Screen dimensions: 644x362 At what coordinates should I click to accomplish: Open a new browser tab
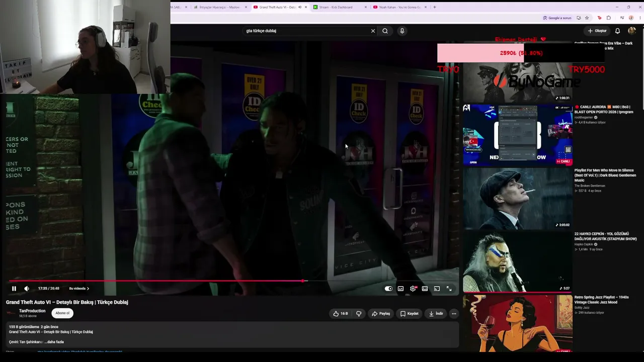point(435,7)
